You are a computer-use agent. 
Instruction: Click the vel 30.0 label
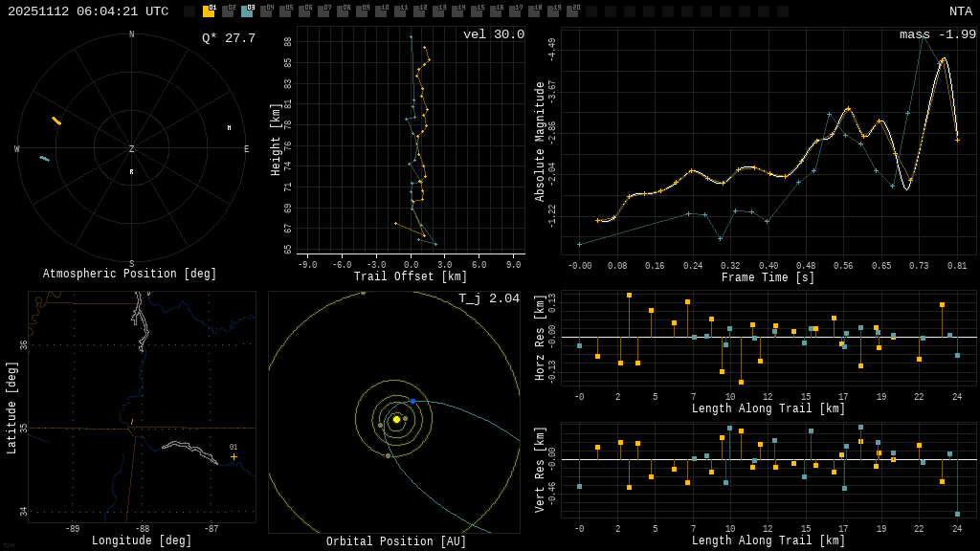click(x=493, y=34)
